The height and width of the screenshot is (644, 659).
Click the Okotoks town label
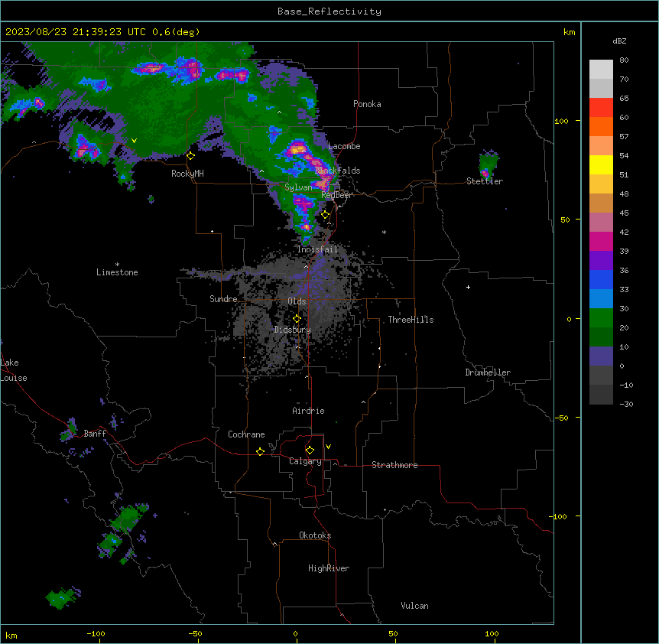pos(315,535)
